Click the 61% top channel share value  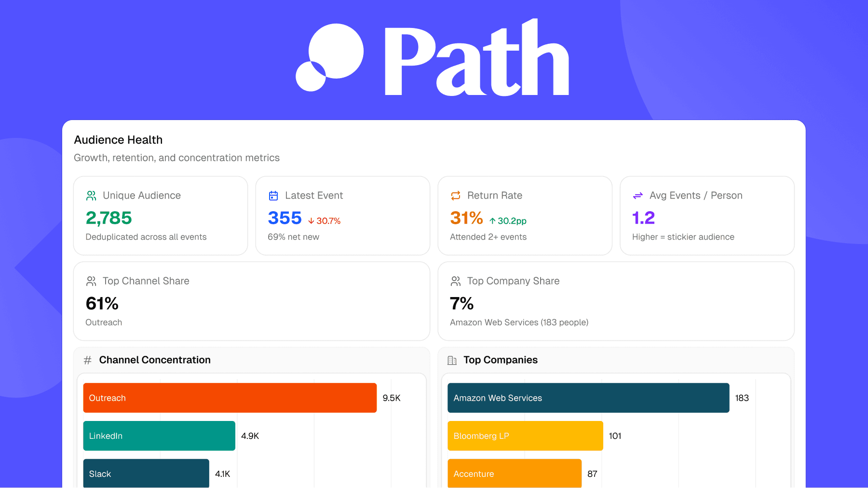[x=102, y=303]
